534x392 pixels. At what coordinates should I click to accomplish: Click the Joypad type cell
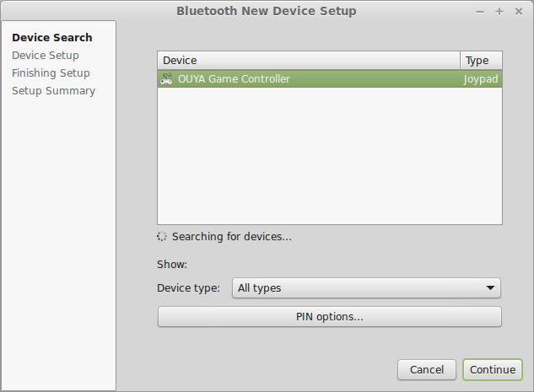point(481,79)
